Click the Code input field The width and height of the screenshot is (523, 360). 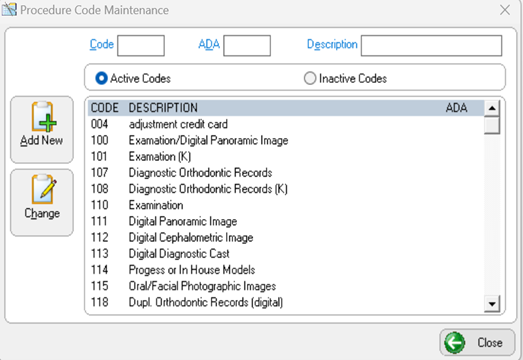(x=141, y=46)
